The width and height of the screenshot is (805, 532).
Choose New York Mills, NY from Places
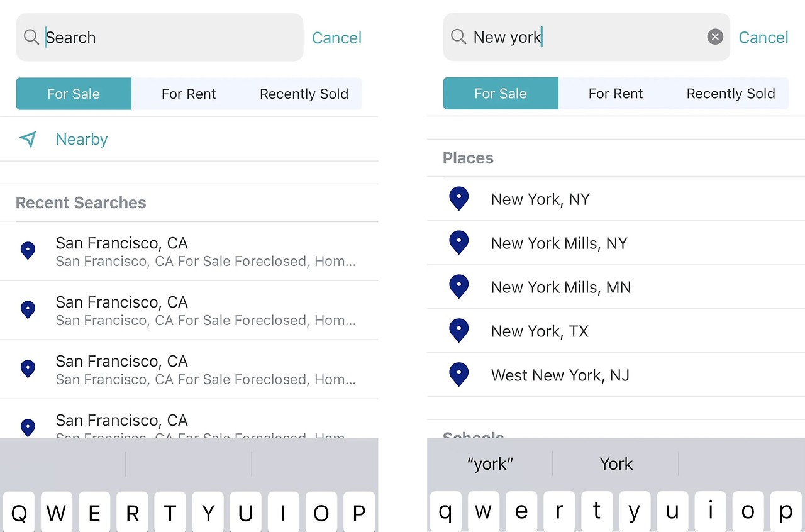point(559,243)
